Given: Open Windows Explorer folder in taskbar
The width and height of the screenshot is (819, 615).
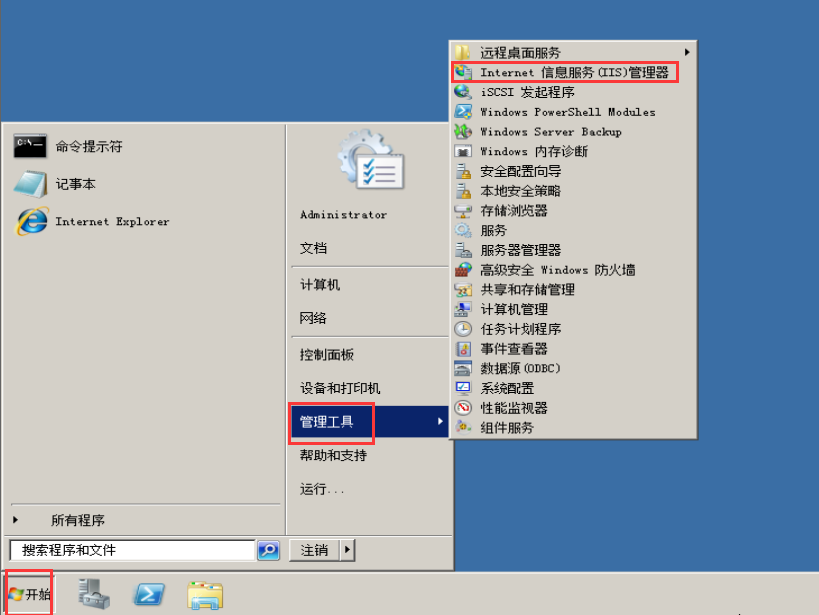Looking at the screenshot, I should pyautogui.click(x=205, y=596).
